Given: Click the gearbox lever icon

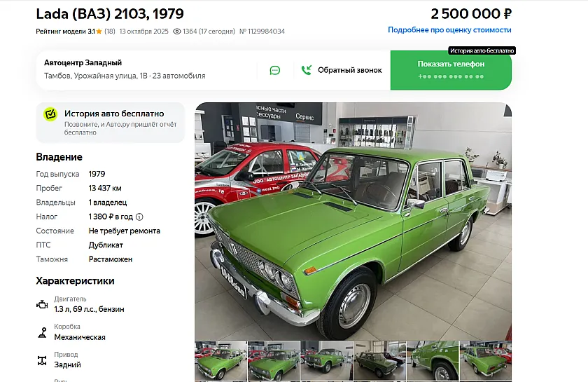Looking at the screenshot, I should 43,332.
